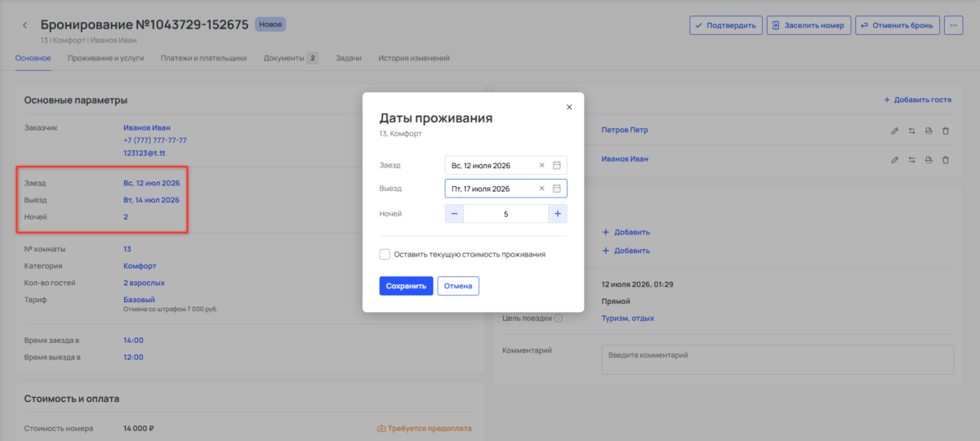Click the Отменить бронь button
This screenshot has height=441, width=980.
[898, 25]
